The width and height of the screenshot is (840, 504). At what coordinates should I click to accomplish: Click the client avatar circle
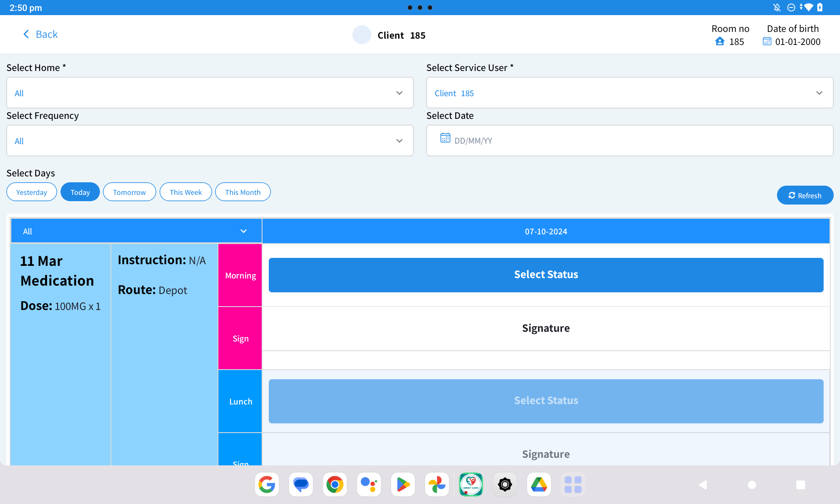pyautogui.click(x=362, y=35)
